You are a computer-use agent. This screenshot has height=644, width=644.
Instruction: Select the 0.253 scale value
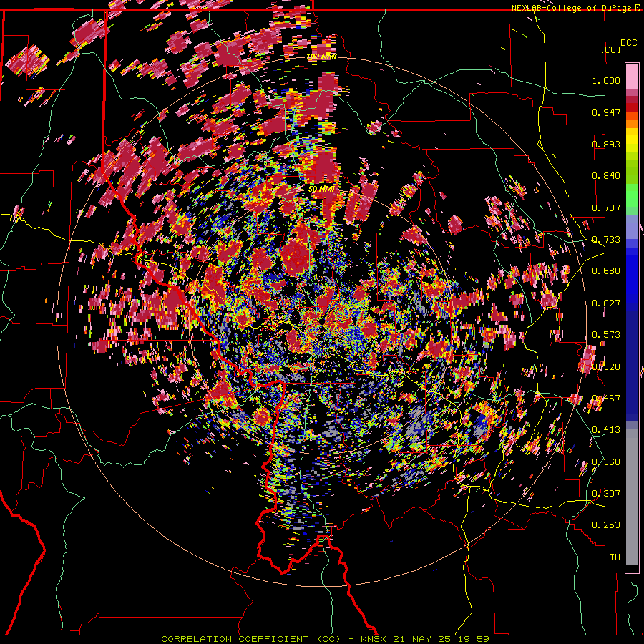(606, 525)
